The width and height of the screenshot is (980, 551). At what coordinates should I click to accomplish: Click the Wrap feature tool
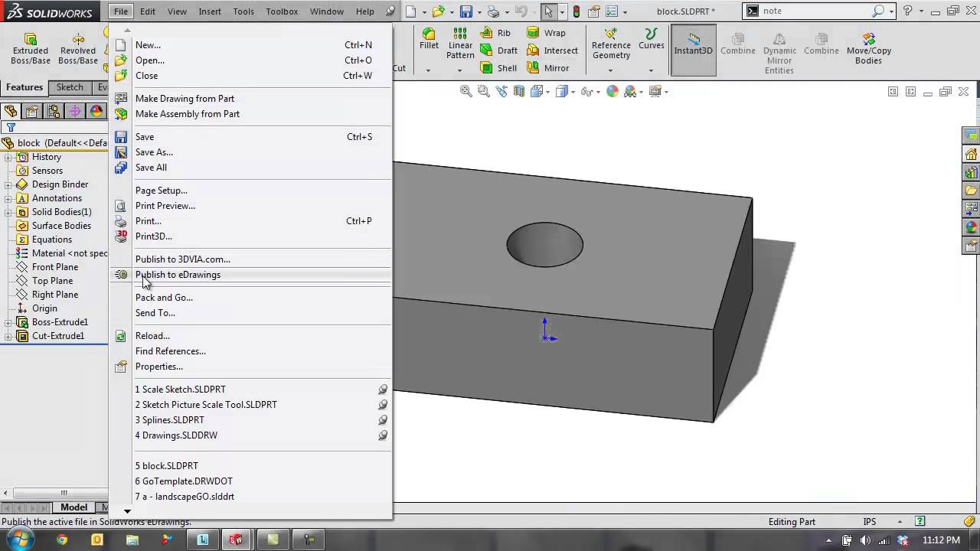click(x=546, y=33)
